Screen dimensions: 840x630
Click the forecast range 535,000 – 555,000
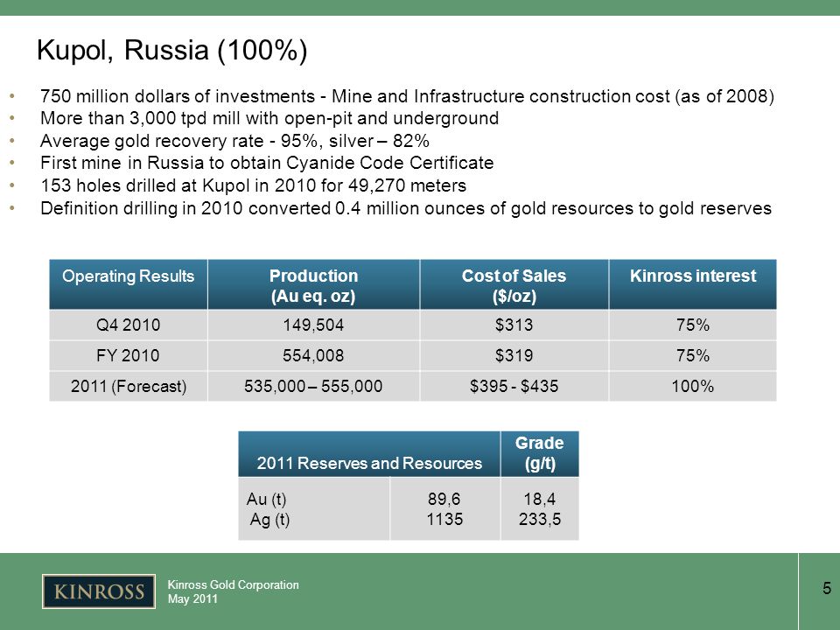point(313,386)
